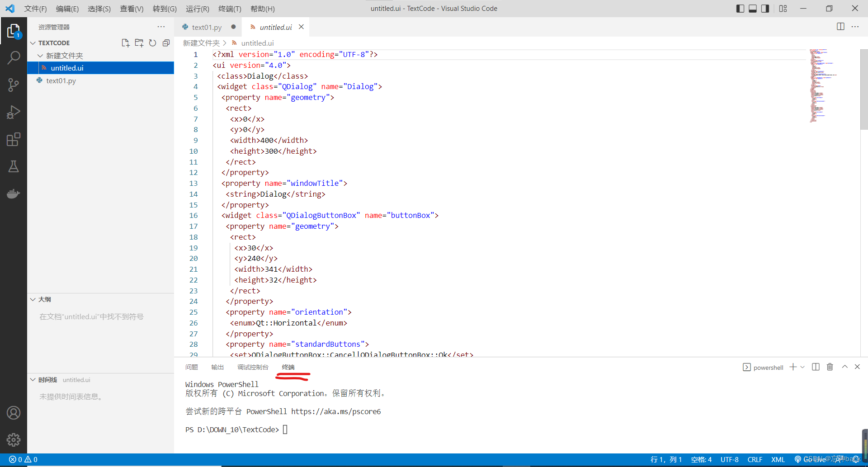The height and width of the screenshot is (467, 868).
Task: Open the Run and Debug view
Action: (x=14, y=112)
